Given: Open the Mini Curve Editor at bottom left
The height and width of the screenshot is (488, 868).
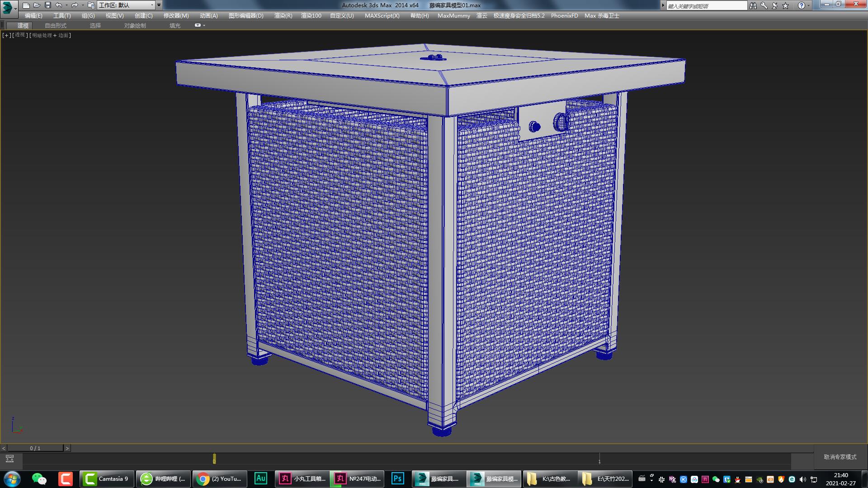Looking at the screenshot, I should coord(9,458).
